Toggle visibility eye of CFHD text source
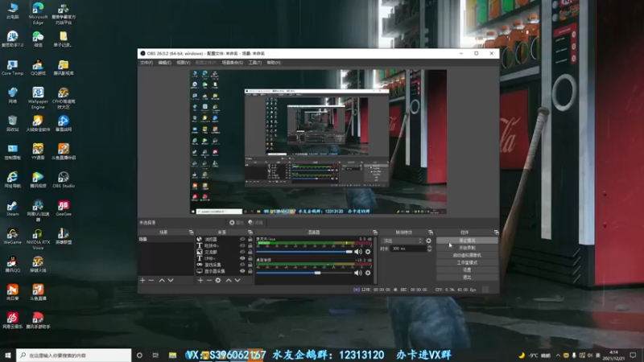Viewport: 644px width, 362px height. 242,258
